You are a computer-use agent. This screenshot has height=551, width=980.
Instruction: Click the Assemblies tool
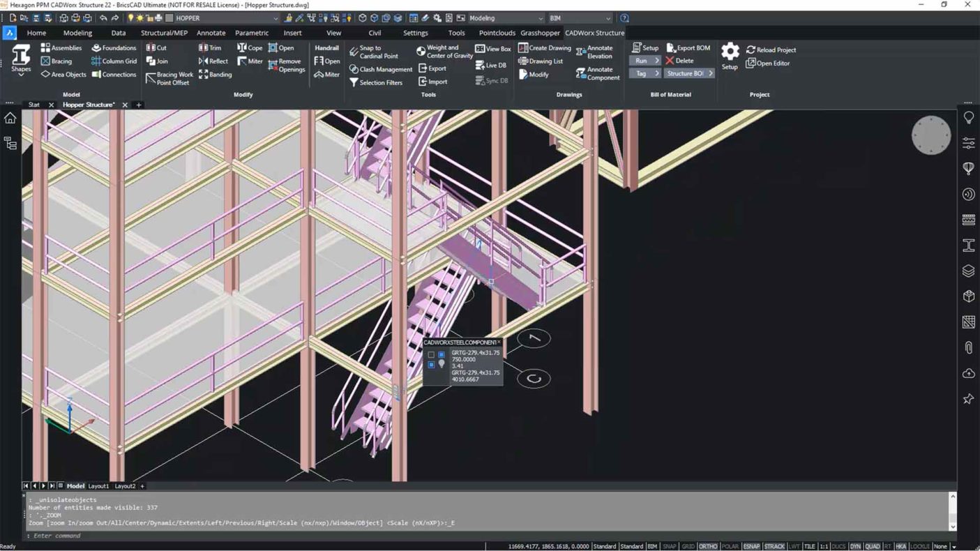61,48
